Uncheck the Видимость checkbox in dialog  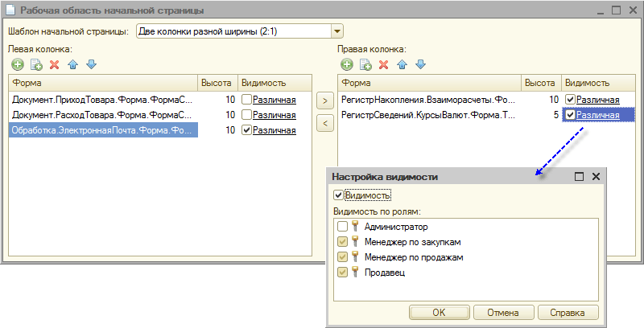(x=337, y=195)
